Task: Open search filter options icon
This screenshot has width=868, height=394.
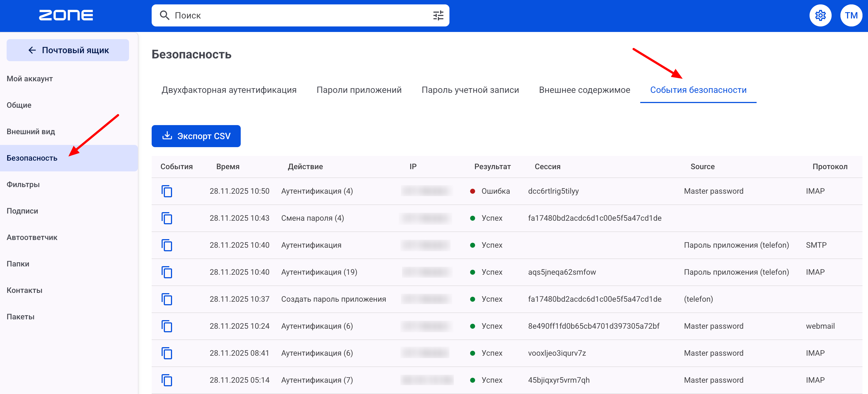Action: pos(438,15)
